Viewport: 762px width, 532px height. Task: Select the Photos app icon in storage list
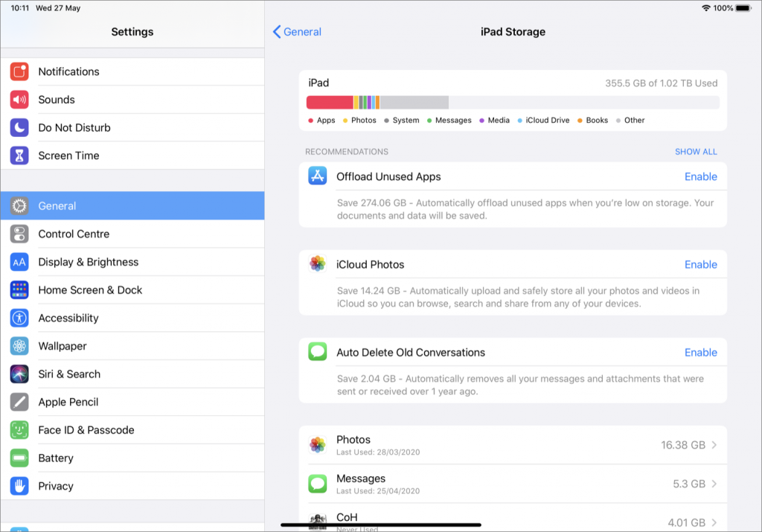coord(318,445)
